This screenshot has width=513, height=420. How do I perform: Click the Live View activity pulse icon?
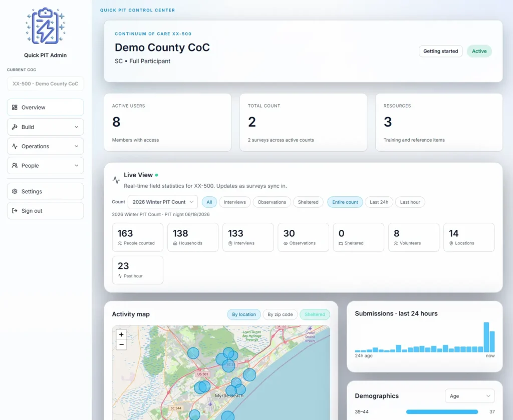116,180
